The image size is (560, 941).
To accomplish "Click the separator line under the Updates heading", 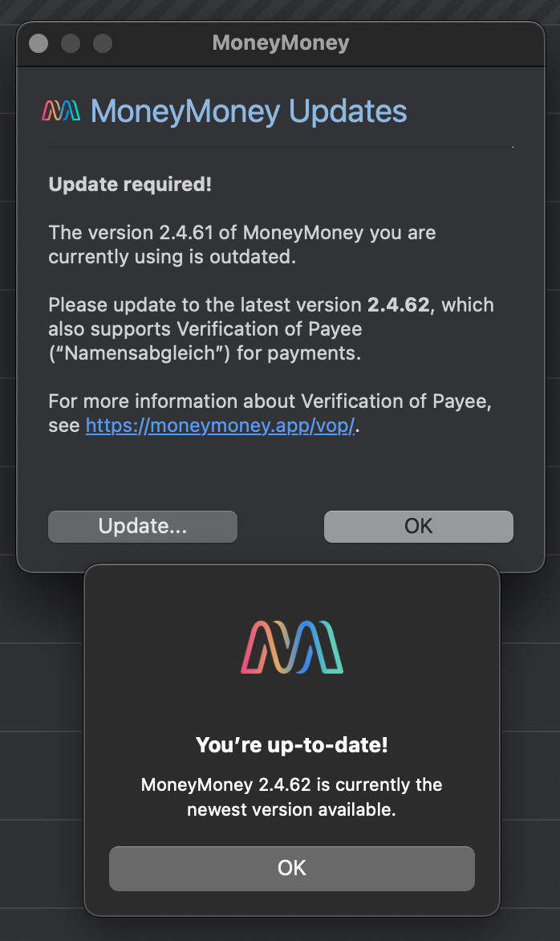I will (281, 148).
